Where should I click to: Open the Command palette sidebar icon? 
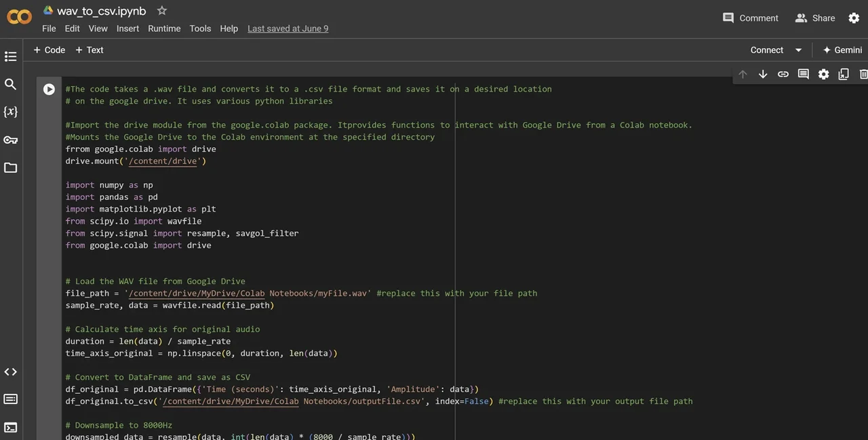pyautogui.click(x=10, y=399)
